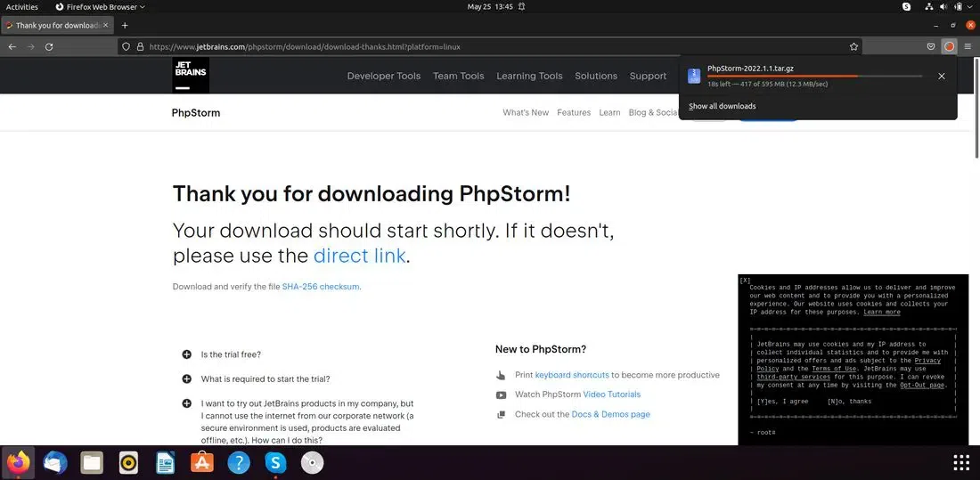Click PhpStorm product name heading
Viewport: 980px width, 480px height.
(x=196, y=112)
